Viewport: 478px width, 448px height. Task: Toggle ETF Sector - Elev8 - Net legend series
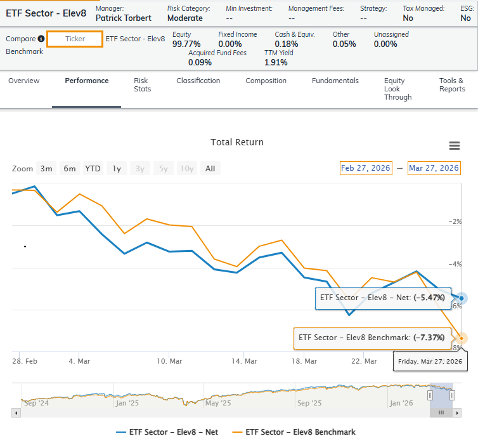[x=167, y=432]
